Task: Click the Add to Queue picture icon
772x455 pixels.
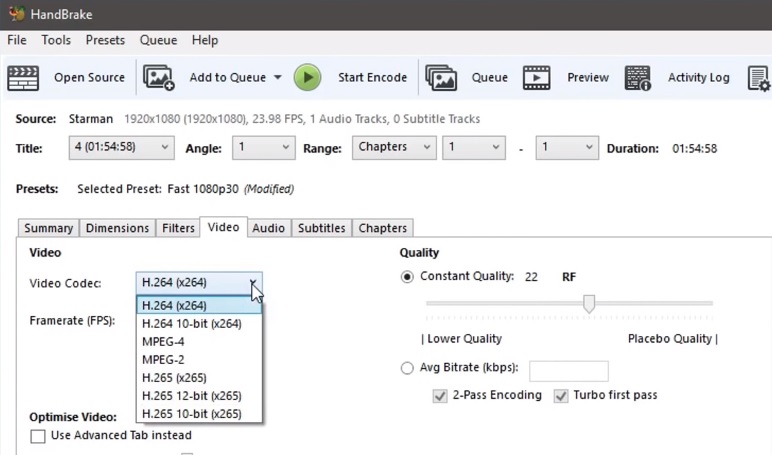Action: pos(159,78)
